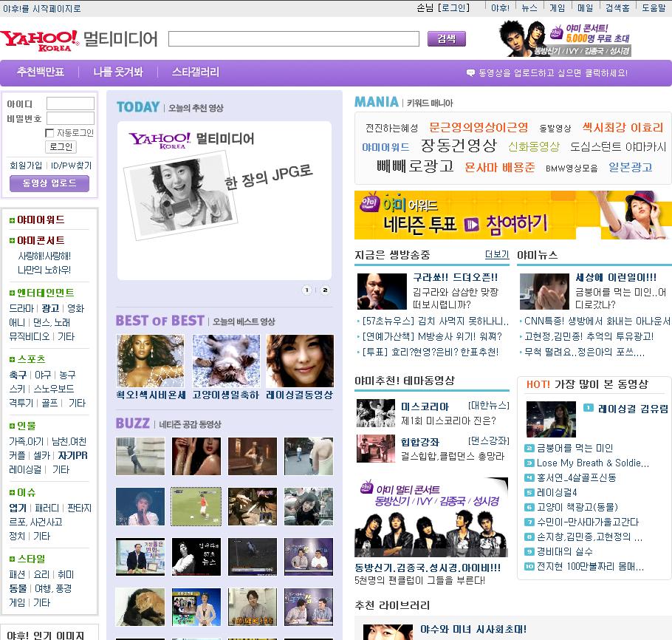Image resolution: width=672 pixels, height=640 pixels.
Task: Click the 장동건영상 keyword
Action: tap(459, 146)
